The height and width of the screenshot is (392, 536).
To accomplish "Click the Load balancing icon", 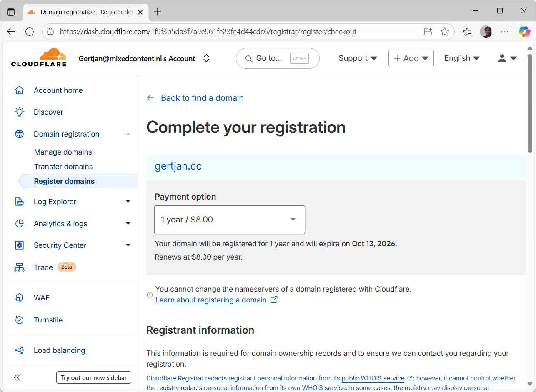I will (x=19, y=350).
